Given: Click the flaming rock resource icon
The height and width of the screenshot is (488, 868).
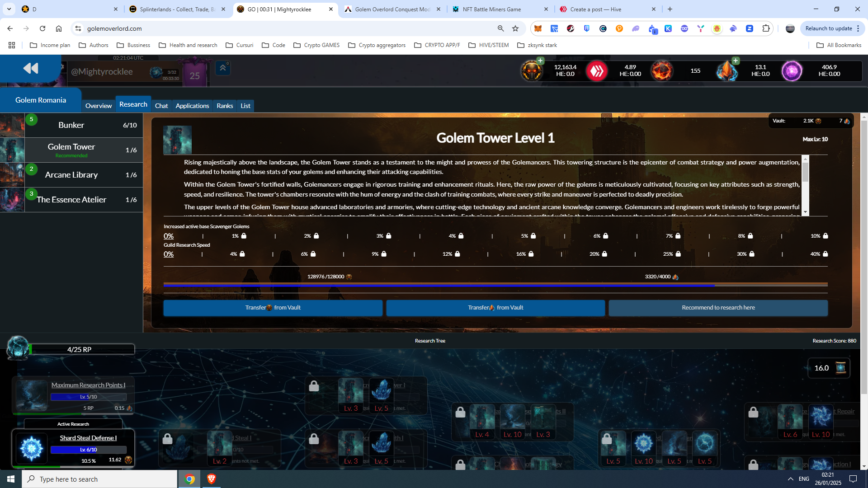Looking at the screenshot, I should (662, 71).
